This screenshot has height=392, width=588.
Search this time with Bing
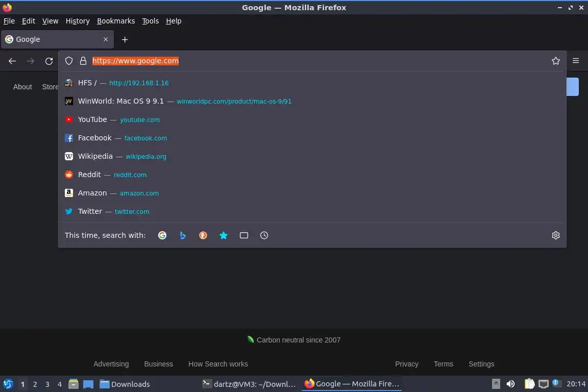pos(183,235)
